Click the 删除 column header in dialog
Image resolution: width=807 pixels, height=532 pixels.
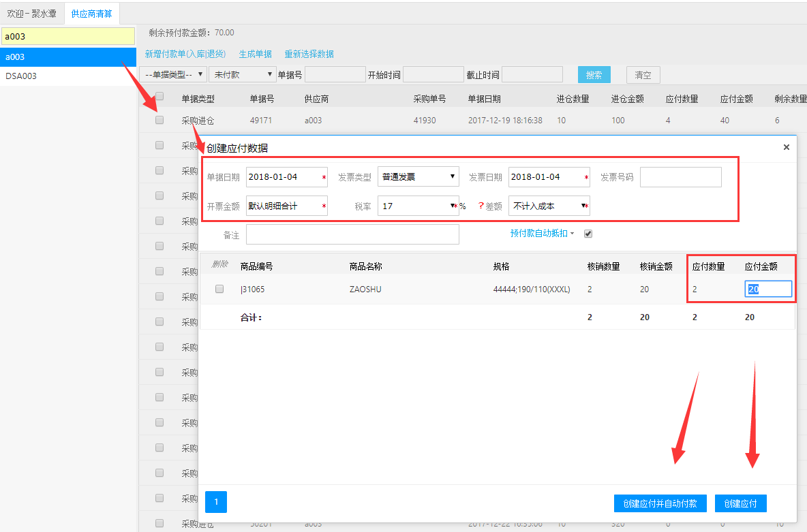tap(219, 264)
